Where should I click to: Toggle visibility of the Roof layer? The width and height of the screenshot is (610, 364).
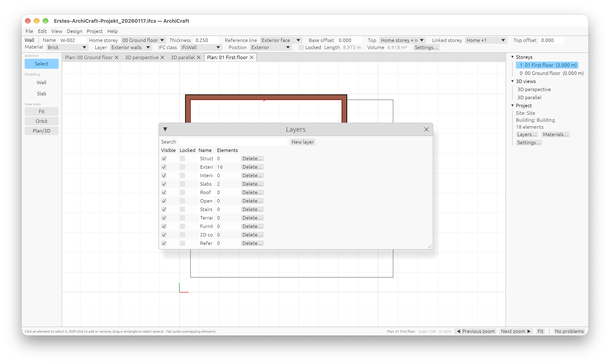click(x=164, y=192)
